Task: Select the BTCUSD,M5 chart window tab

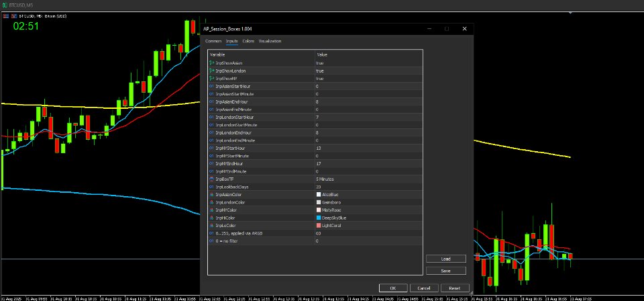Action: (19, 4)
